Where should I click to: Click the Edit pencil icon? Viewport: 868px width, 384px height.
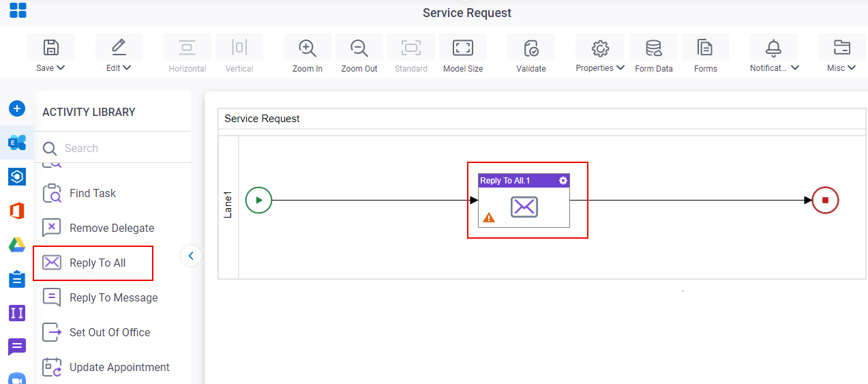(x=119, y=47)
